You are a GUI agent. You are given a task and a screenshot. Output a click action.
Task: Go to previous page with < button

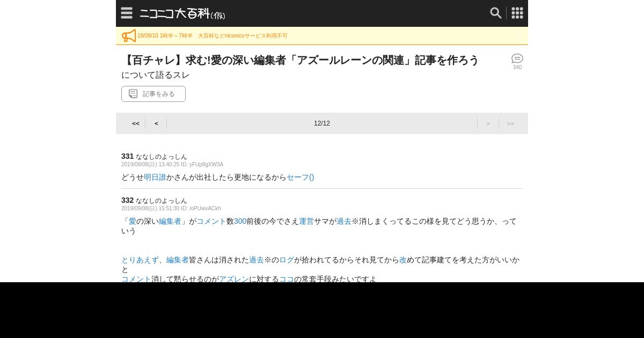click(156, 123)
